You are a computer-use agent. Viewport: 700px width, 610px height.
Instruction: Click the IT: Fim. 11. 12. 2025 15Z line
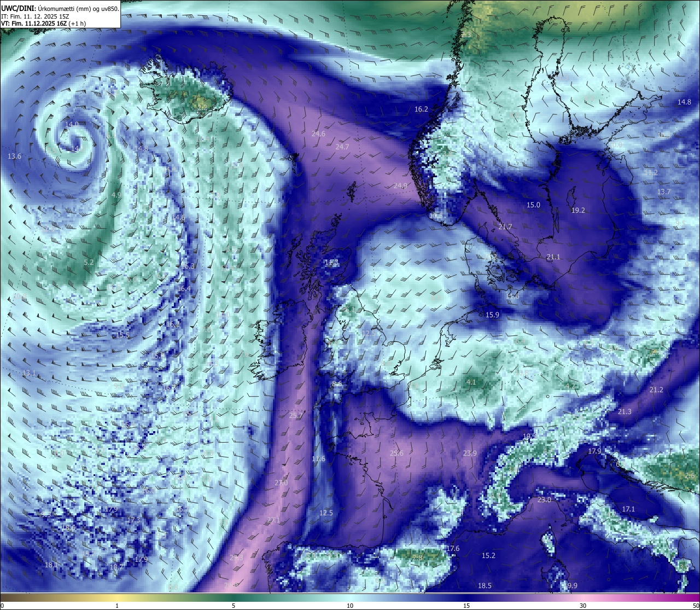(35, 16)
